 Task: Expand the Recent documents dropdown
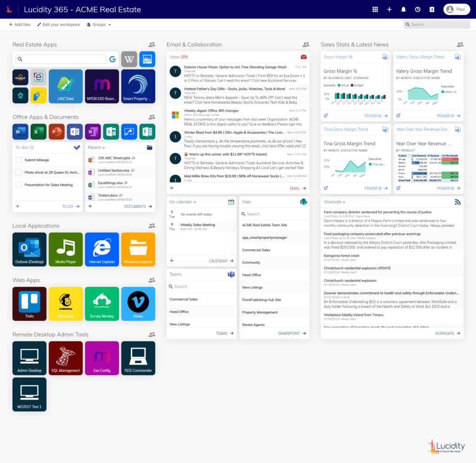pyautogui.click(x=97, y=148)
